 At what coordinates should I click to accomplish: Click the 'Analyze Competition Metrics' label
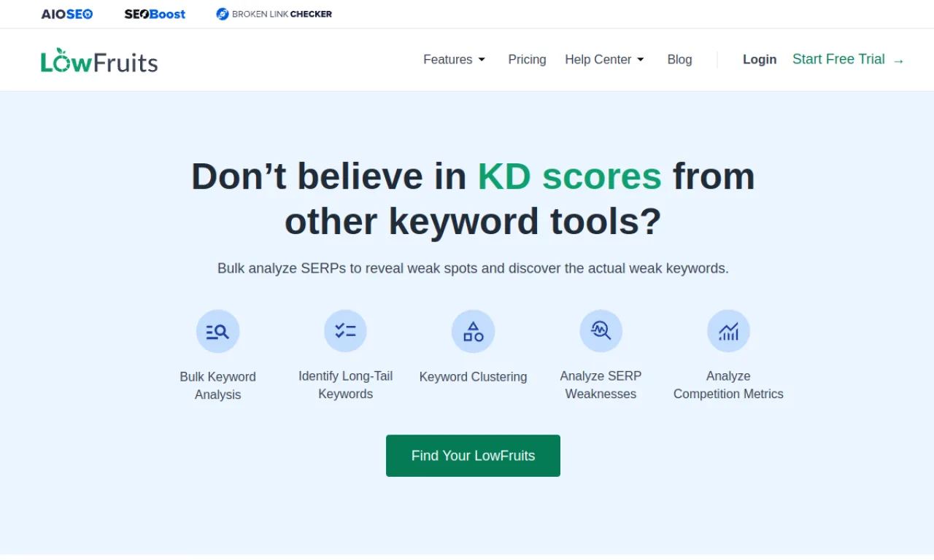(728, 385)
